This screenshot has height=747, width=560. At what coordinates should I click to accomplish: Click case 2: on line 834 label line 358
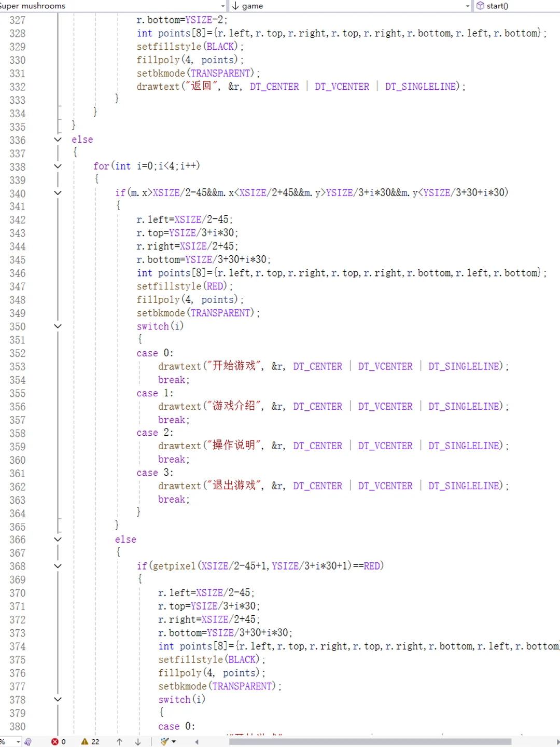click(155, 433)
